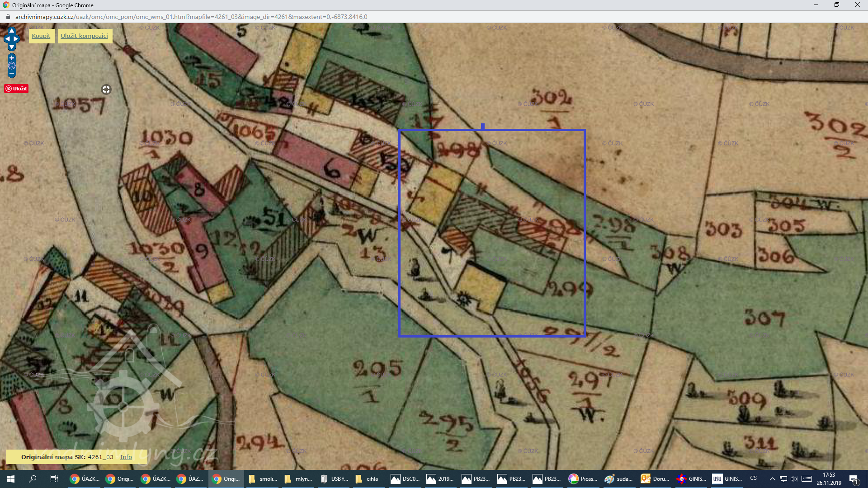Open taskbar search magnifier
This screenshot has width=868, height=488.
[x=33, y=479]
